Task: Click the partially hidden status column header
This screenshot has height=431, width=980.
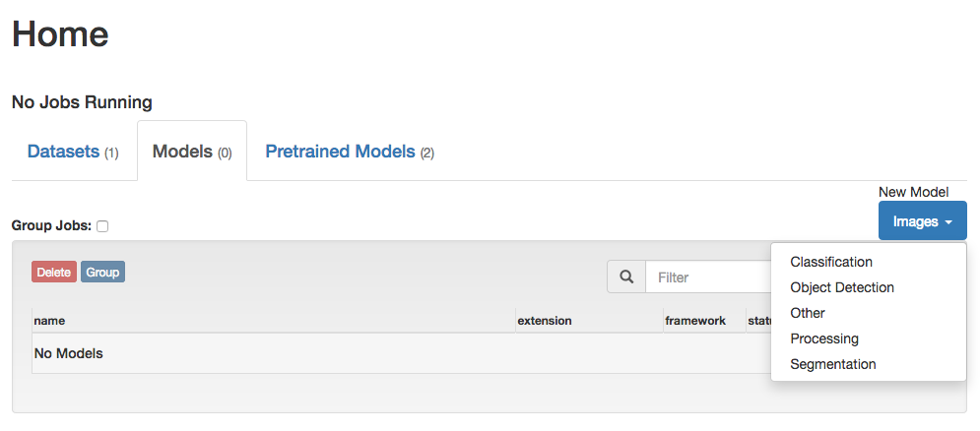Action: (x=758, y=321)
